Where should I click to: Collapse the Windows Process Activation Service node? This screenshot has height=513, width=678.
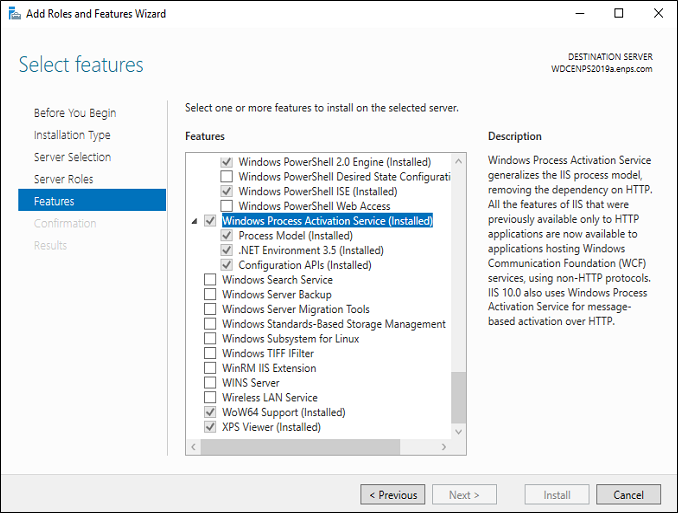click(195, 221)
